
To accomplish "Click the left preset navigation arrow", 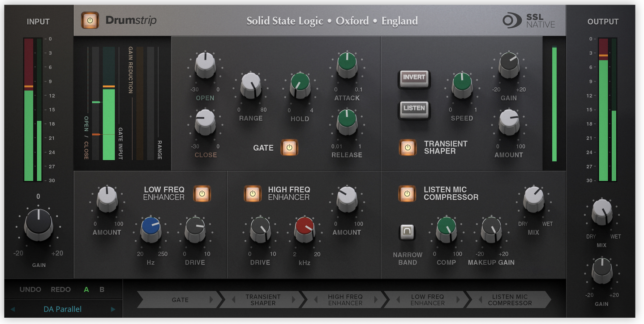I will 13,309.
